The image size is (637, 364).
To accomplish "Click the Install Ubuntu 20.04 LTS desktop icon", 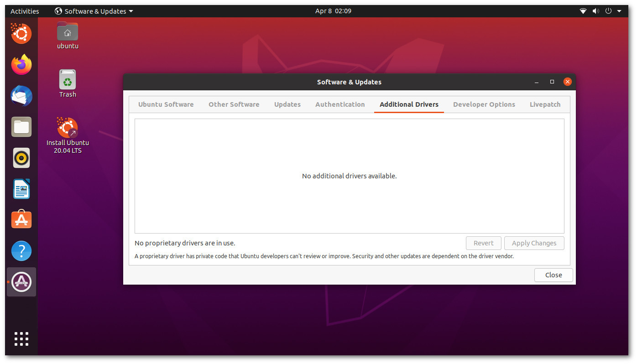I will tap(68, 128).
